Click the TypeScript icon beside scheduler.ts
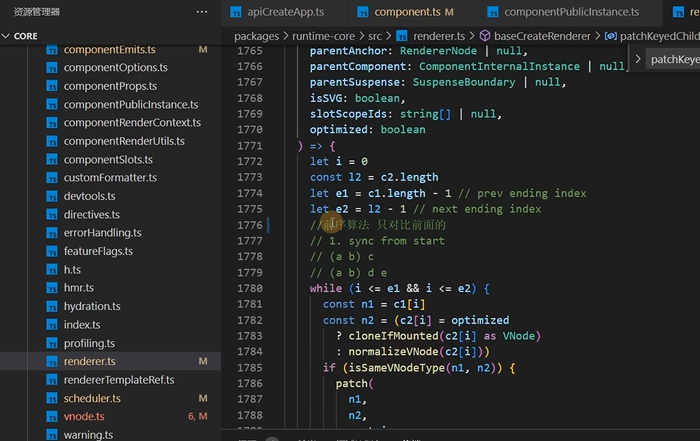This screenshot has width=700, height=441. [x=52, y=398]
